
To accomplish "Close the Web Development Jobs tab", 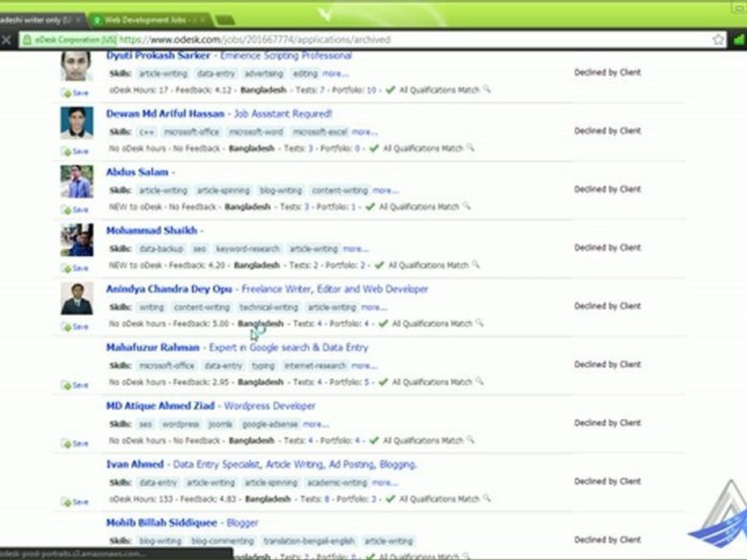I will tap(202, 20).
